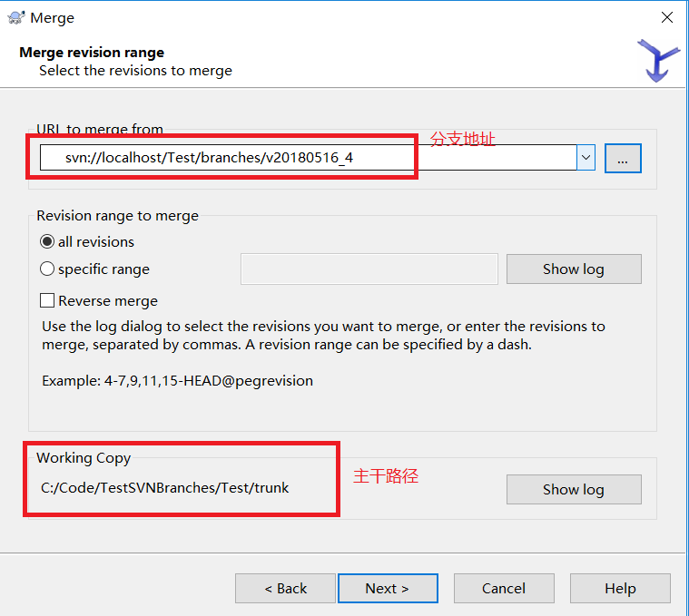Open repository browser with the '...' button
The image size is (689, 616).
point(623,158)
